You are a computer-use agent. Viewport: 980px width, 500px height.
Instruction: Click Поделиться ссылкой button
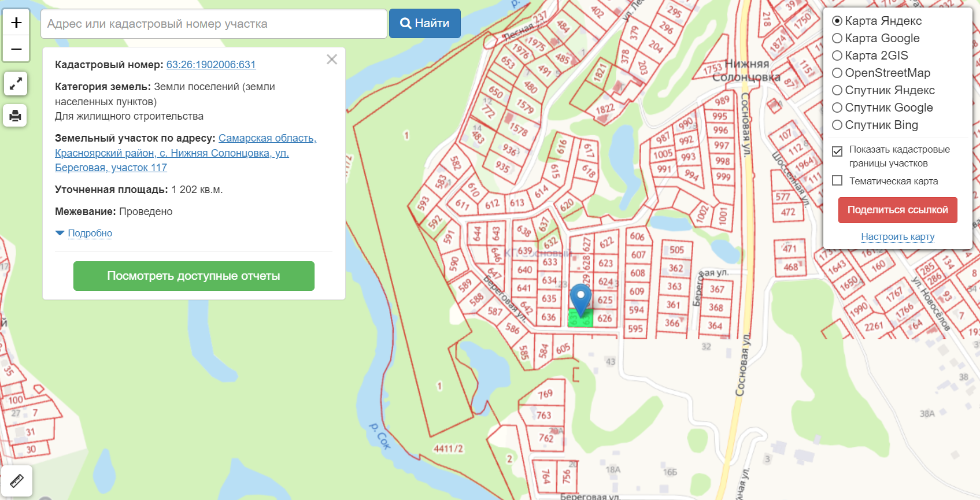click(898, 210)
